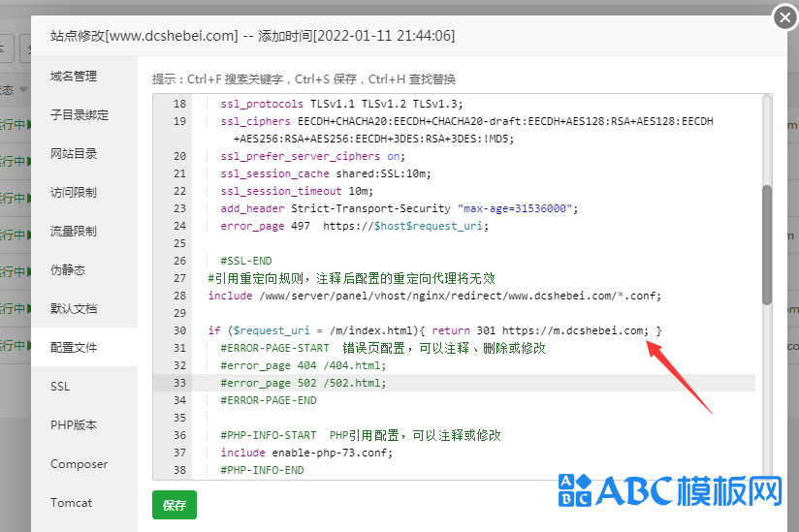Open the 默认文档 tab
The height and width of the screenshot is (532, 799).
(74, 308)
